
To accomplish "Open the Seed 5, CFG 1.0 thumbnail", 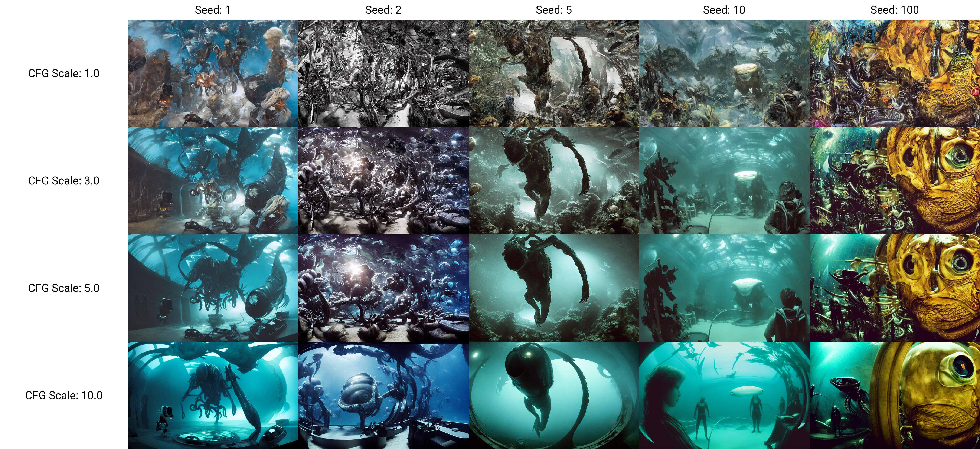I will [x=553, y=73].
